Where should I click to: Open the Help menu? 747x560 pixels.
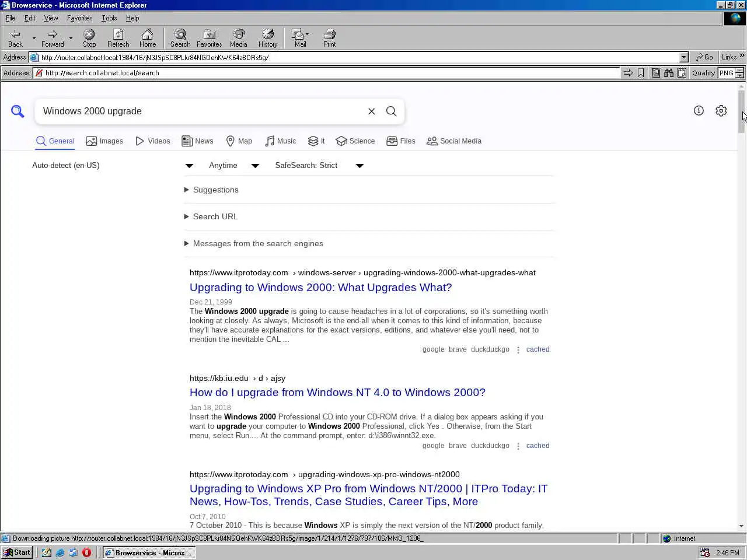(x=132, y=18)
